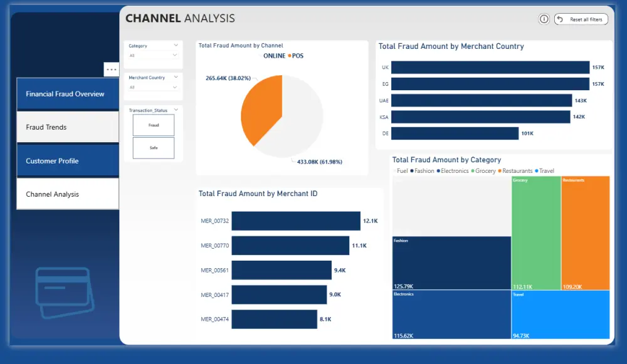Collapse the Transaction_Status slicer chevron
Screen dimensions: 627x364
point(176,110)
